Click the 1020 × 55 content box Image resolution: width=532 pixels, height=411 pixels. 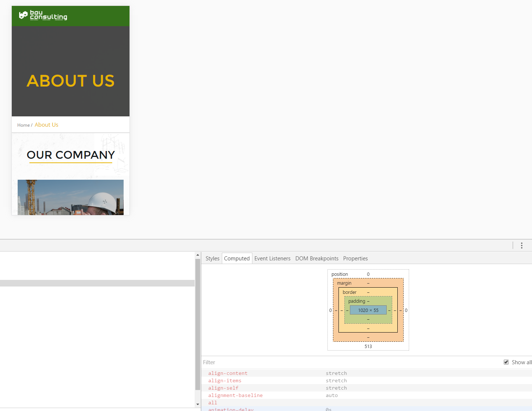point(368,310)
